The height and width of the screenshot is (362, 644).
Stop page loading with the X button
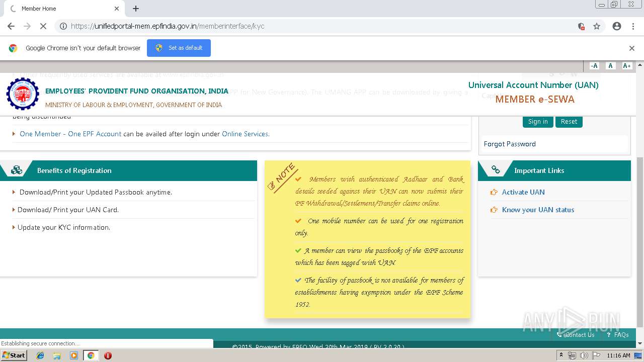click(x=43, y=26)
